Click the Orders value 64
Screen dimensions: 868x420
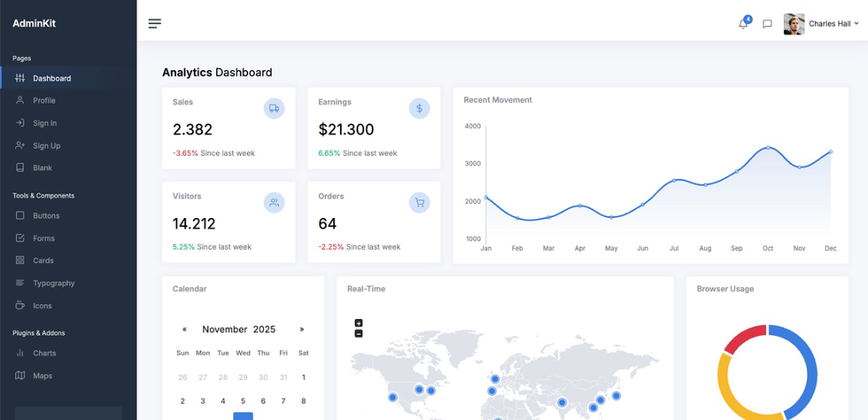coord(327,224)
